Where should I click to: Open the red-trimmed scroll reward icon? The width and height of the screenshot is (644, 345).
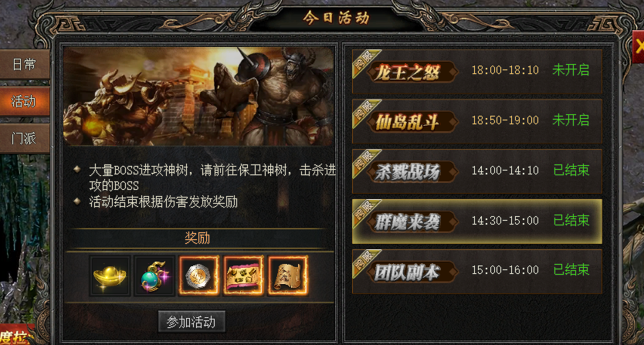243,276
